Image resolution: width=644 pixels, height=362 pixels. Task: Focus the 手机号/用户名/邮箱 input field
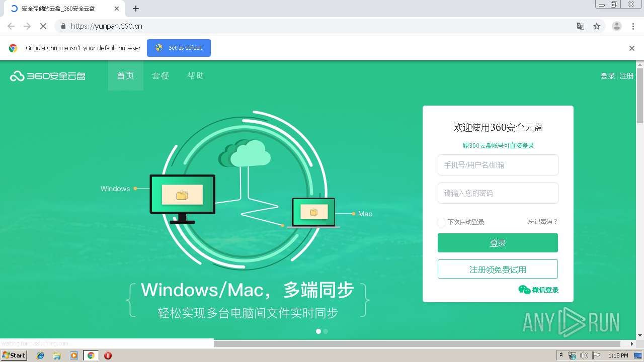point(498,165)
